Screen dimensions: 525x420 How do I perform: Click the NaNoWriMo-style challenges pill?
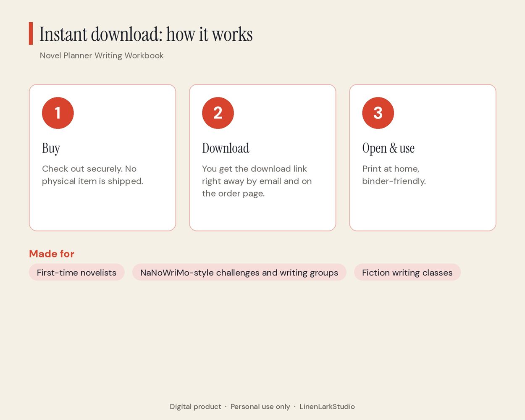pos(239,272)
